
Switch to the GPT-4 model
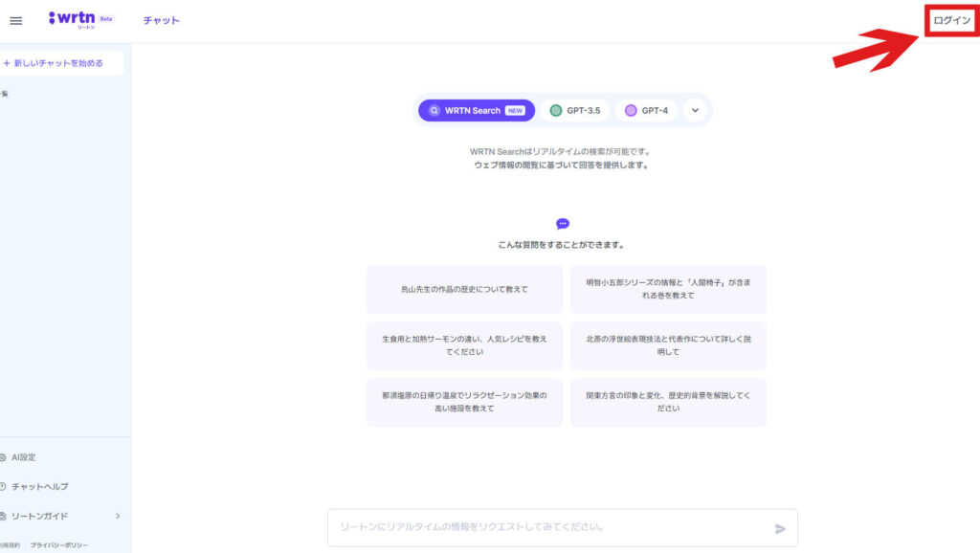tap(649, 110)
